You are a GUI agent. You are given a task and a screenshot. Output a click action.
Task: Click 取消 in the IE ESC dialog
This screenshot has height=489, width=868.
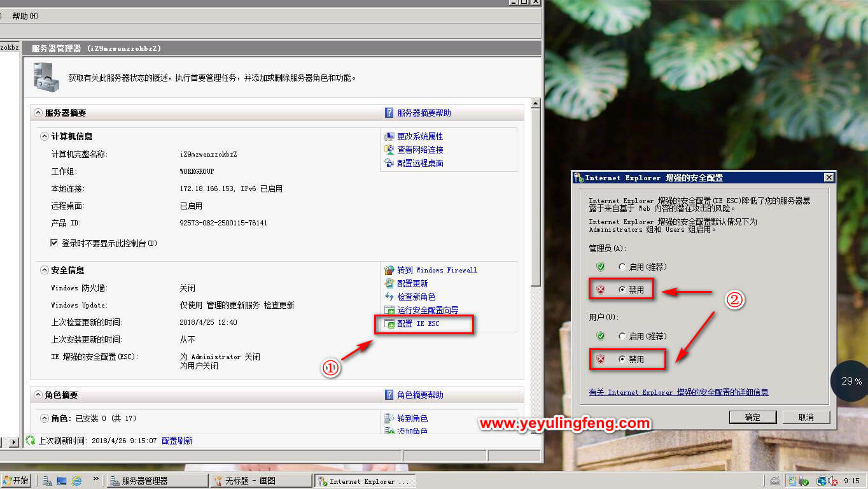(x=806, y=417)
